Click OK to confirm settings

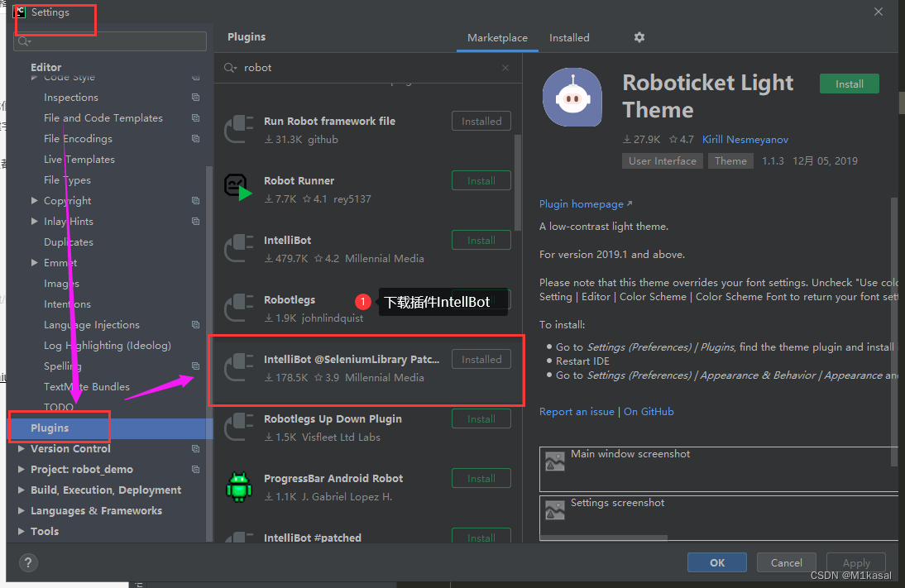click(717, 562)
